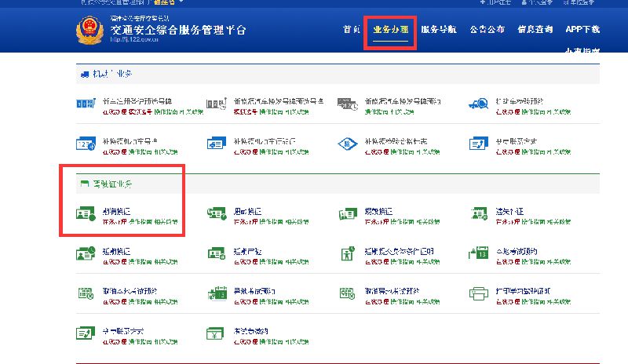This screenshot has height=364, width=628.
Task: Click the 驾驶证业务 section heading
Action: 112,184
